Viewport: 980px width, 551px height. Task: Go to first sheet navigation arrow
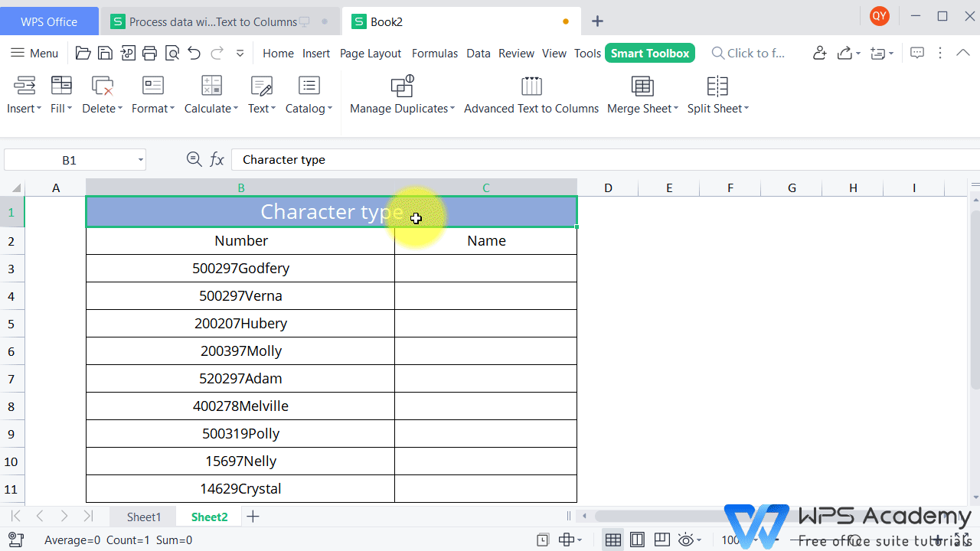coord(15,517)
